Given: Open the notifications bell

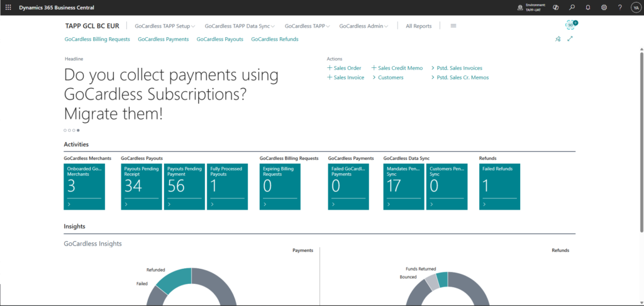Looking at the screenshot, I should coord(588,8).
